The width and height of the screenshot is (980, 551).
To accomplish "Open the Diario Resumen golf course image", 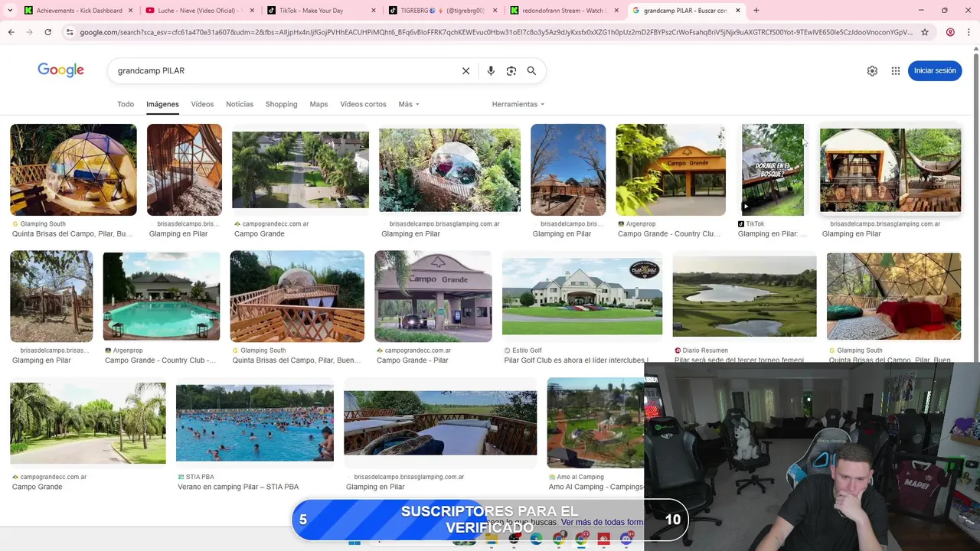I will tap(744, 296).
